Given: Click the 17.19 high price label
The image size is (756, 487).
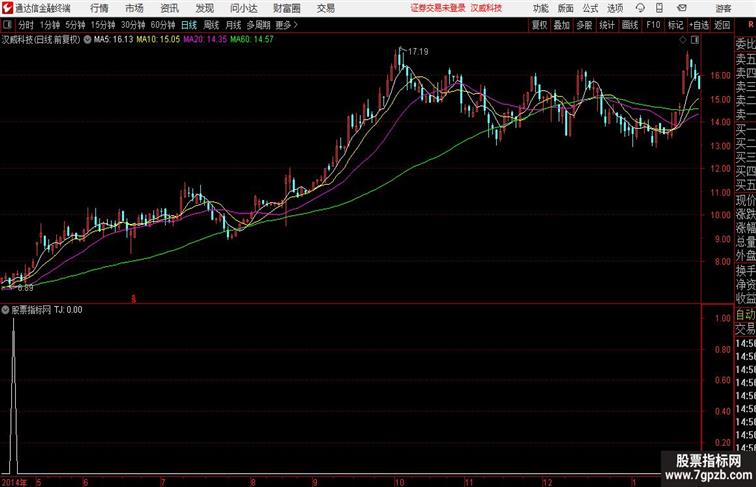Looking at the screenshot, I should click(418, 51).
